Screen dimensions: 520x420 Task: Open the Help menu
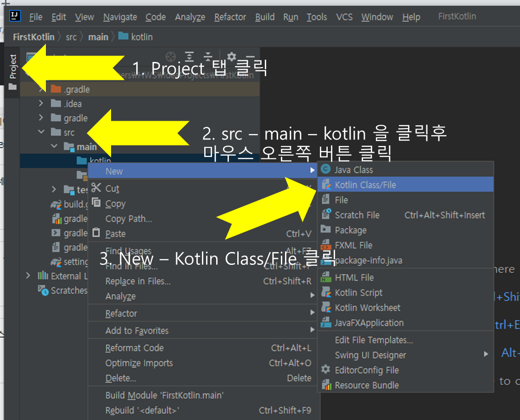click(411, 17)
